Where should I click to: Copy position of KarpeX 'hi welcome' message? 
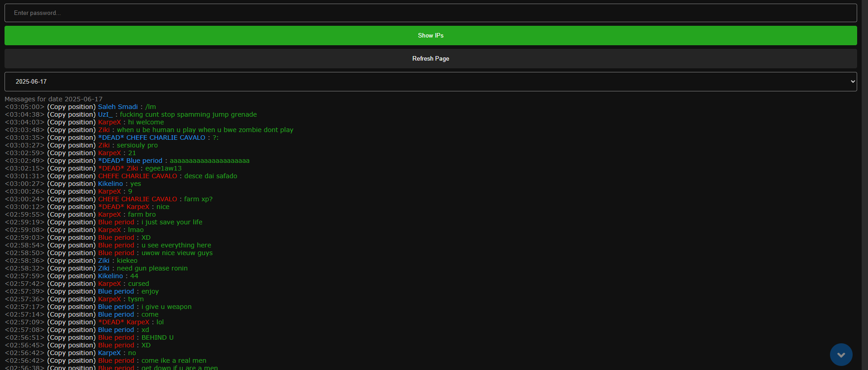coord(71,123)
